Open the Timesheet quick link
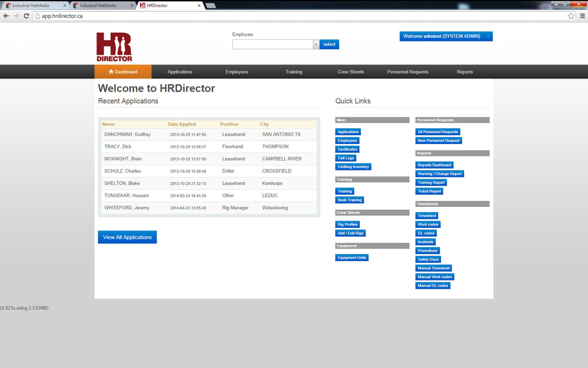588x368 pixels. point(427,216)
